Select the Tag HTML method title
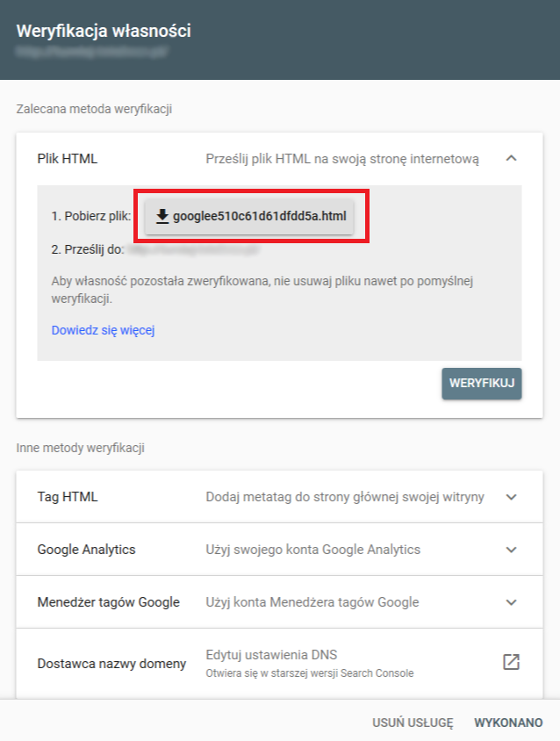Viewport: 560px width, 741px height. point(68,497)
